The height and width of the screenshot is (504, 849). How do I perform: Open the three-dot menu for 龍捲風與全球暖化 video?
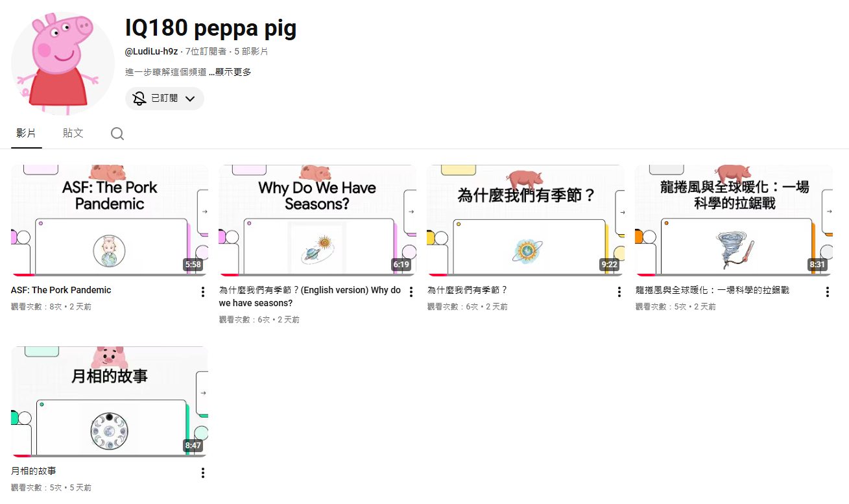coord(828,292)
